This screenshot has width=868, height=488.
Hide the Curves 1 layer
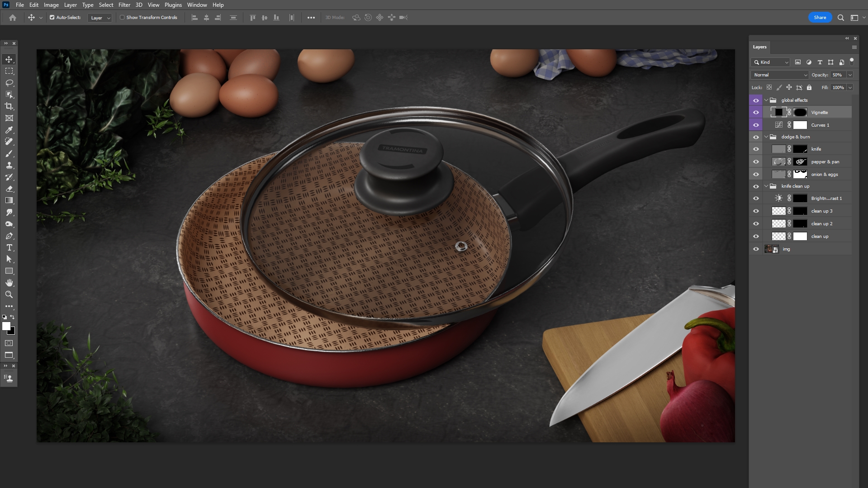[x=756, y=125]
